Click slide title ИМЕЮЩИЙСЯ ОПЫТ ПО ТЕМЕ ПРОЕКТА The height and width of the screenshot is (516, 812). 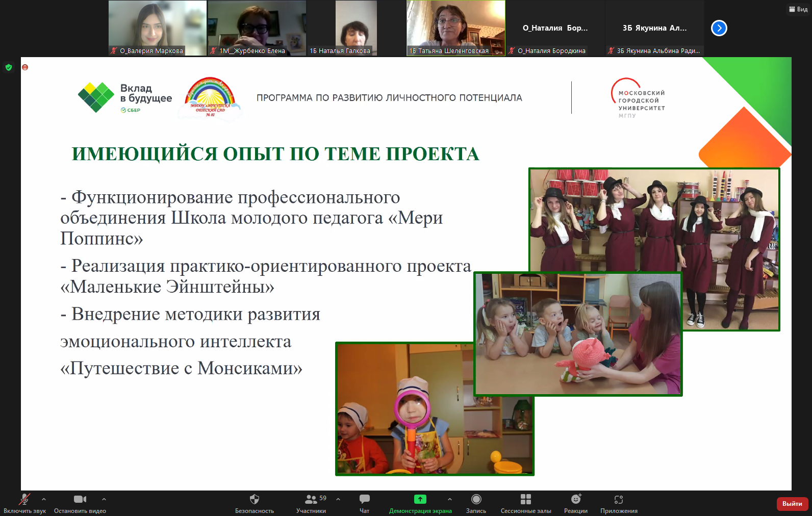click(275, 154)
